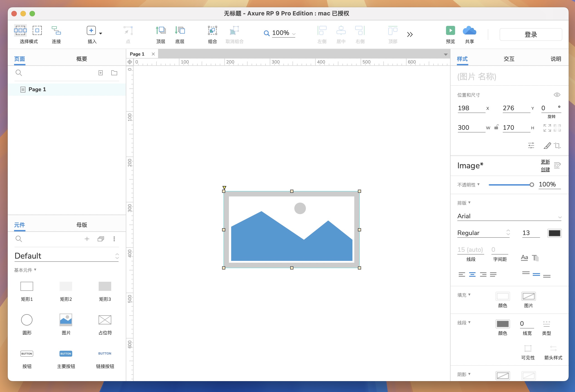Bring selection to 顶层 front

[161, 30]
